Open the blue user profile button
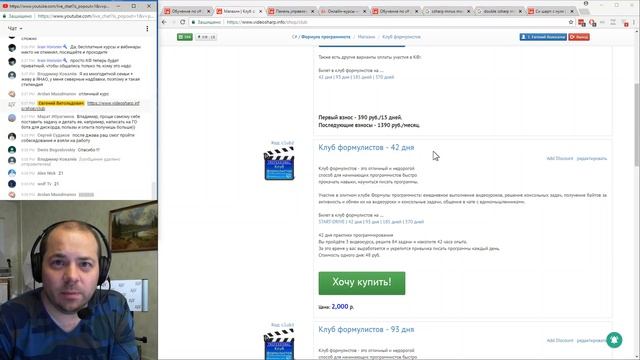The height and width of the screenshot is (360, 640). pos(543,37)
